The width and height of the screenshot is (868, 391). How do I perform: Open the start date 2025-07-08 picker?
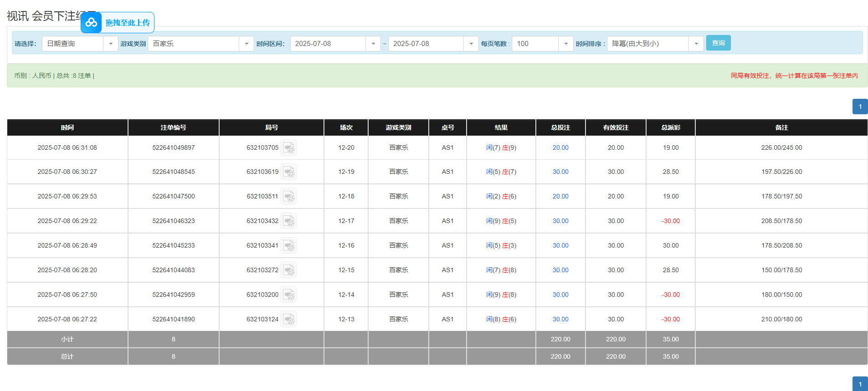(x=373, y=44)
